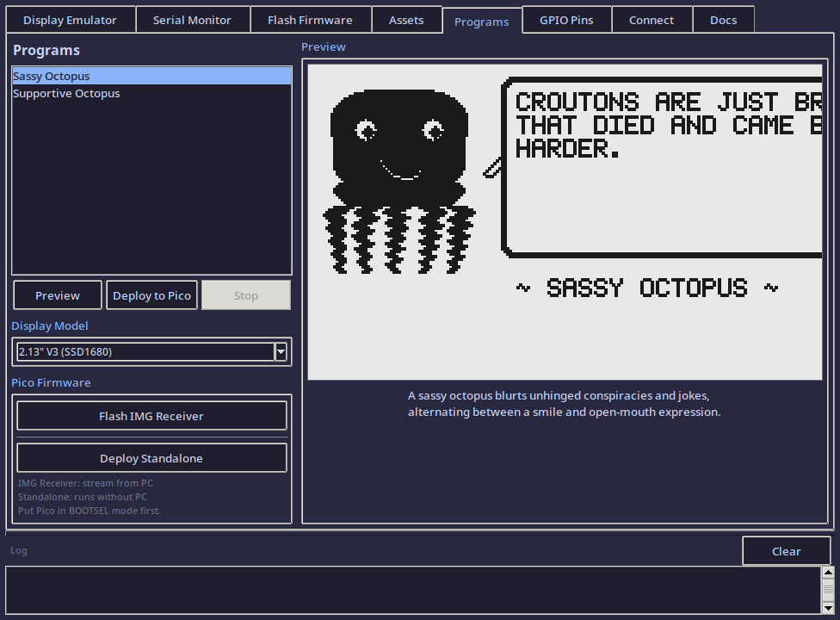Viewport: 840px width, 620px height.
Task: Switch to the GPIO Pins tab
Action: pos(566,20)
